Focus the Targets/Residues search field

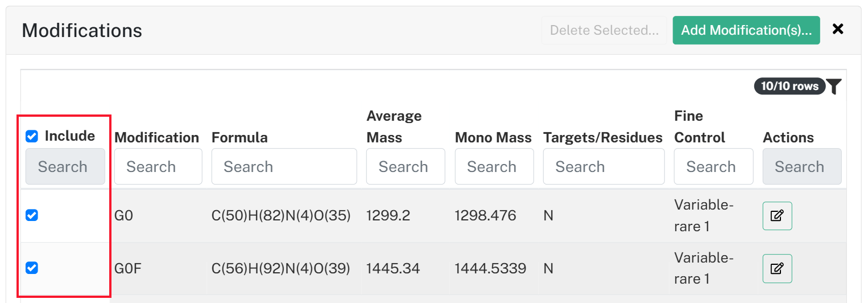604,166
